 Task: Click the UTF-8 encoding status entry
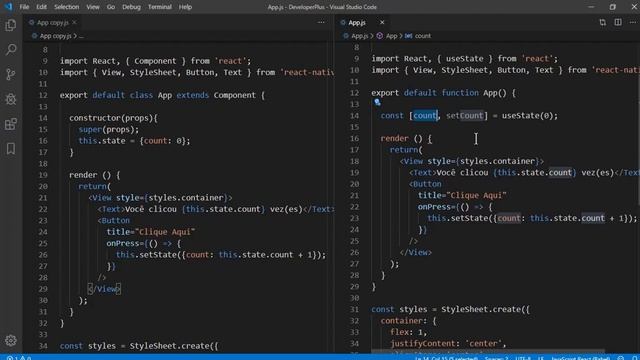tap(523, 358)
